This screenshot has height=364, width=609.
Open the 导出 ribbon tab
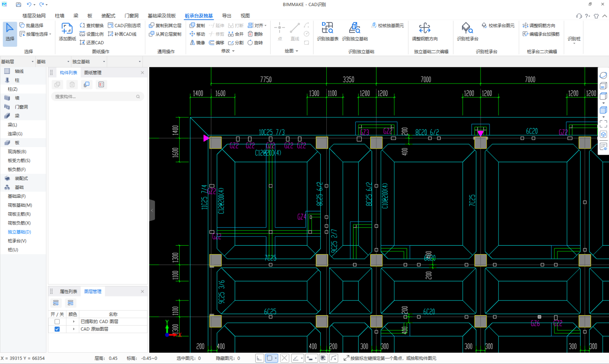point(227,16)
